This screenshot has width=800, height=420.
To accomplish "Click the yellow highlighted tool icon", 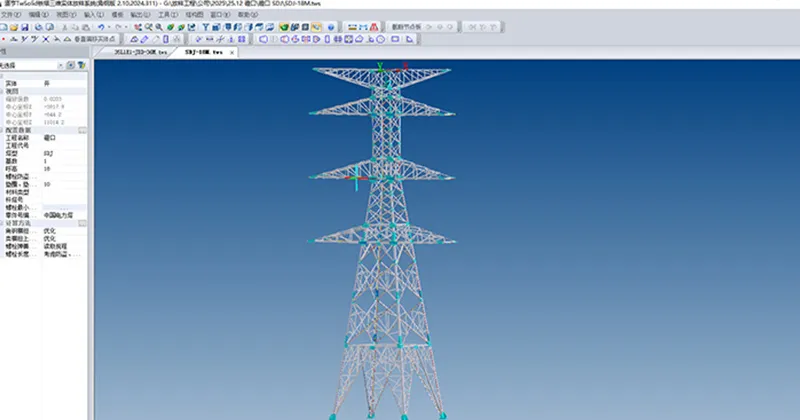I will tap(316, 27).
